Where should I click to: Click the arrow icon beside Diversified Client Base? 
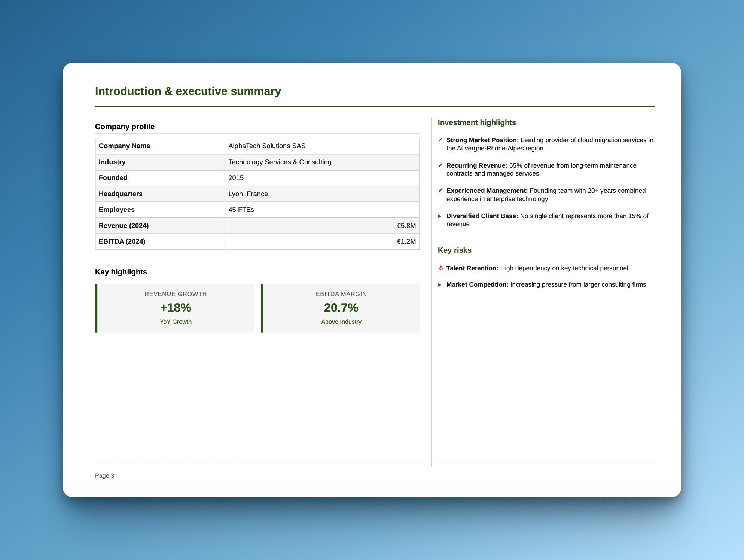click(x=441, y=216)
